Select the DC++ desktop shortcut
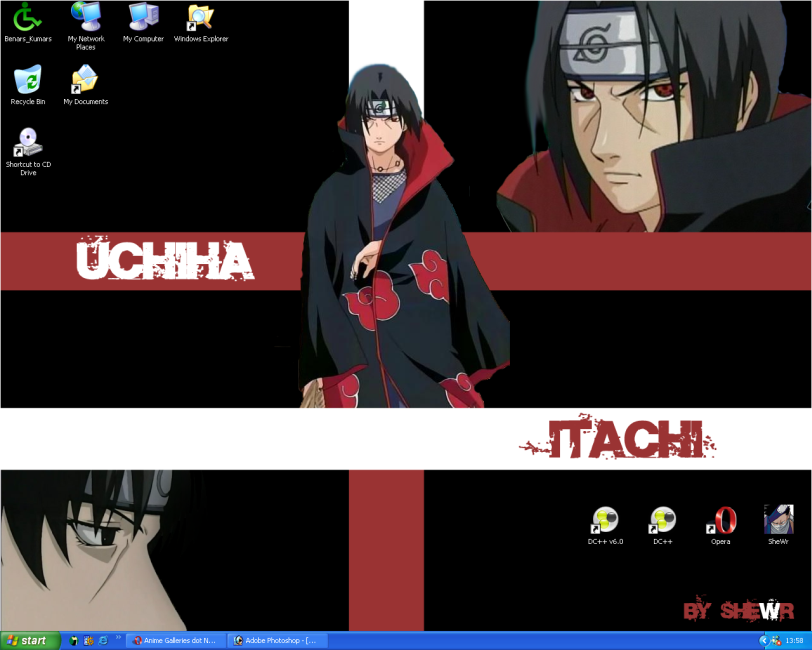The height and width of the screenshot is (650, 812). pos(663,525)
